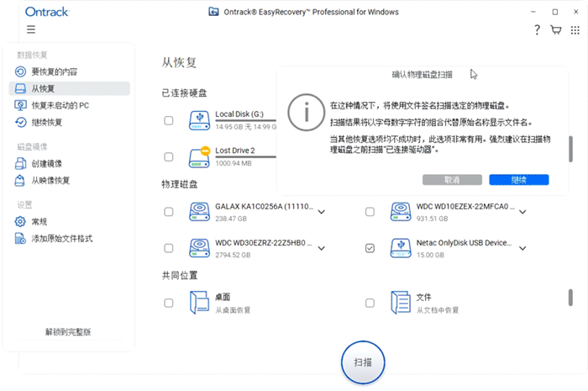The width and height of the screenshot is (588, 391).
Task: Click the 从恢复 drive icon in sidebar
Action: (21, 88)
